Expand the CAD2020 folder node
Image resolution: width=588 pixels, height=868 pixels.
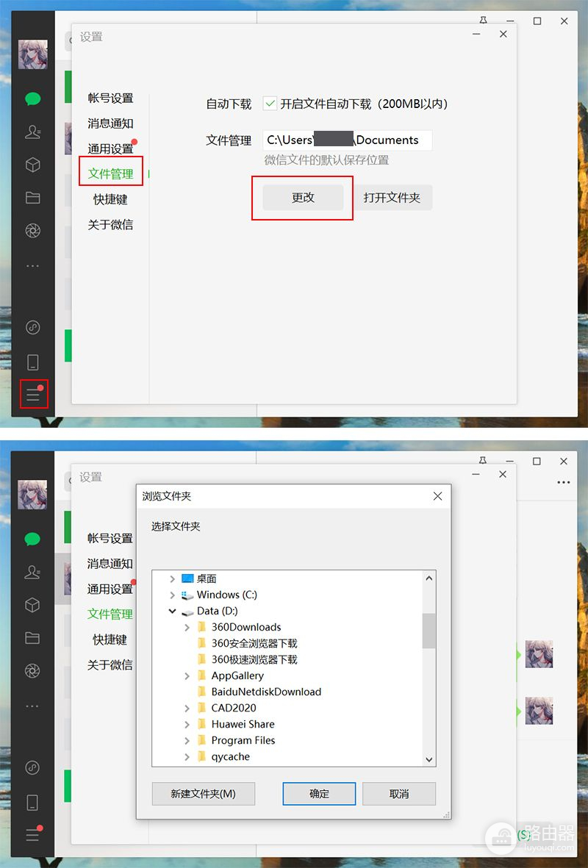click(x=187, y=708)
